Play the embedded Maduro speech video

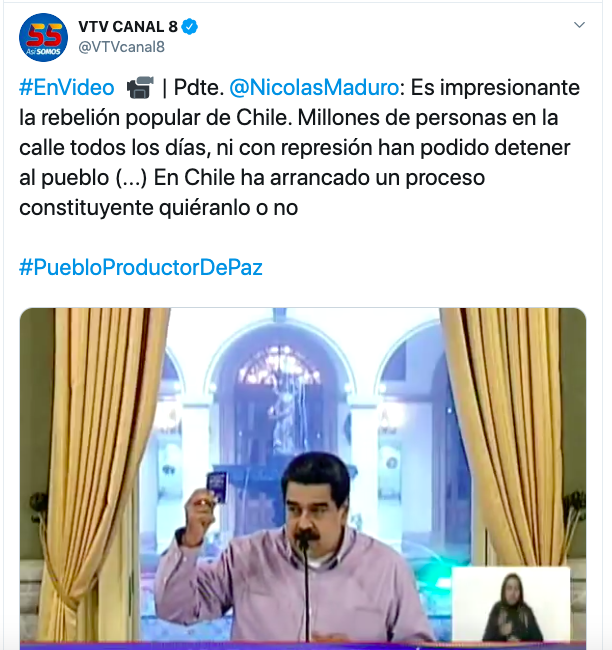coord(303,479)
